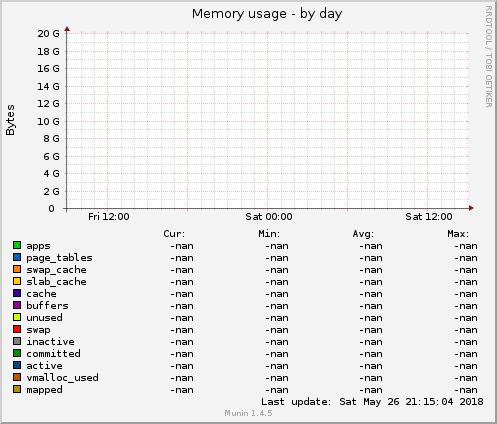The image size is (497, 424).
Task: Click the '2 G' y-axis label
Action: (x=51, y=192)
